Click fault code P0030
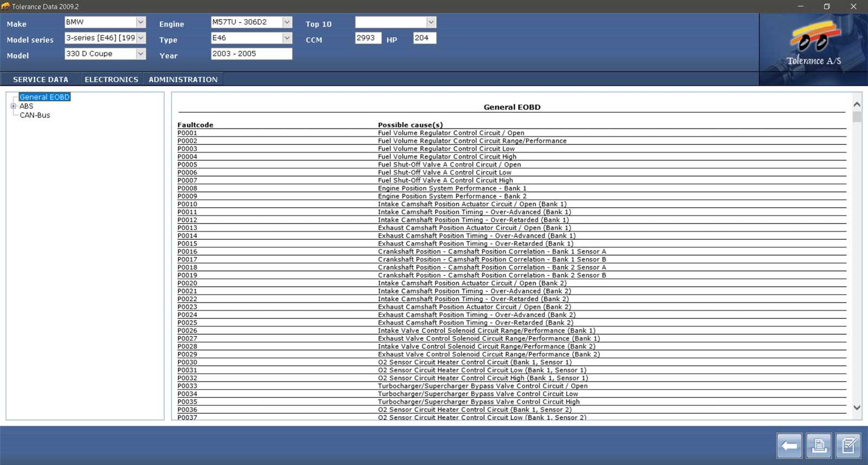The width and height of the screenshot is (868, 465). click(x=187, y=362)
